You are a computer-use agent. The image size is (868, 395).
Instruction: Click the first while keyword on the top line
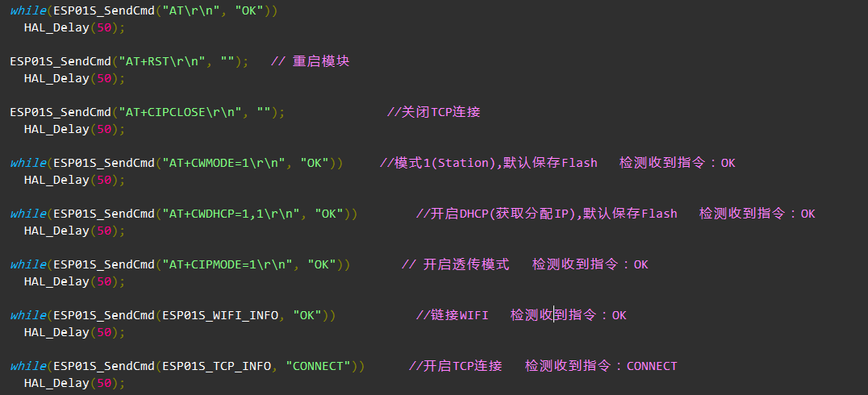27,10
